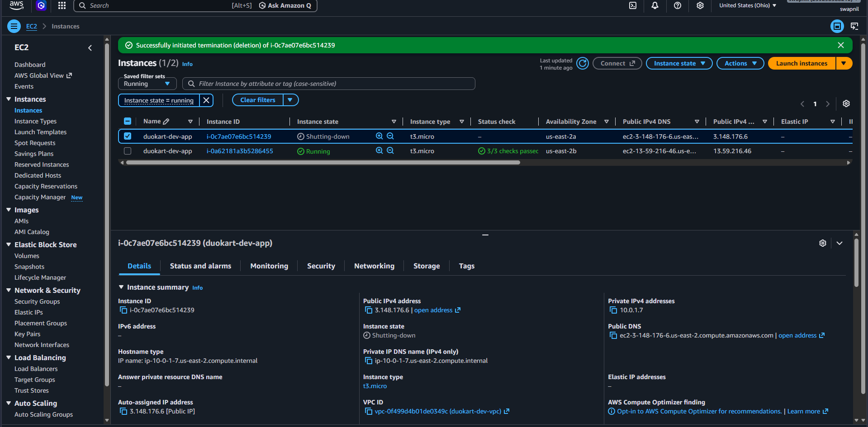Viewport: 868px width, 427px height.
Task: Switch to the Monitoring tab
Action: [269, 266]
